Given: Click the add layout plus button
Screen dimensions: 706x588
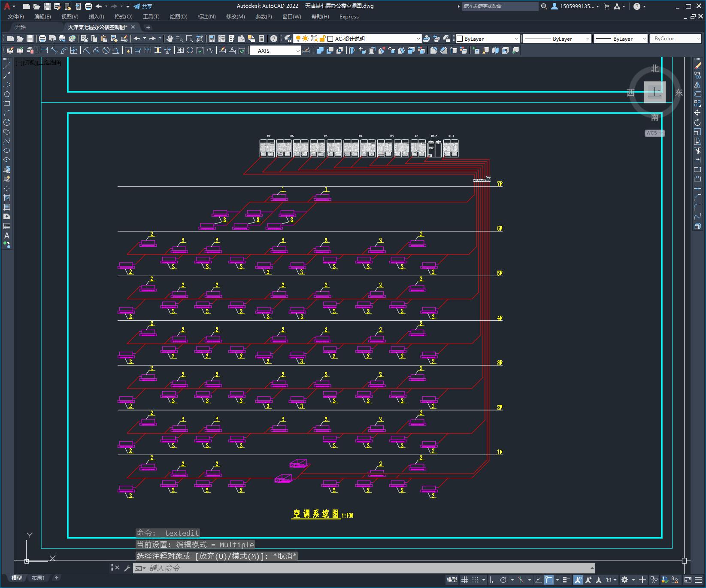Looking at the screenshot, I should (56, 578).
